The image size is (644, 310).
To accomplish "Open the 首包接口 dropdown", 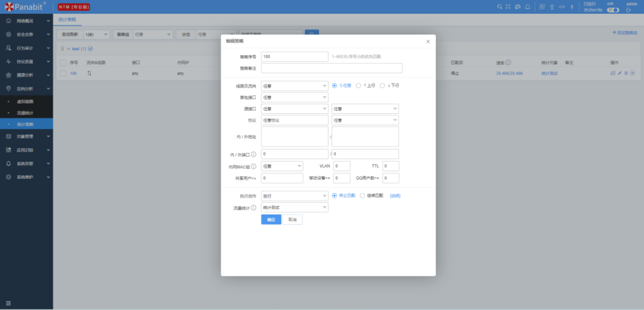I will coord(295,97).
